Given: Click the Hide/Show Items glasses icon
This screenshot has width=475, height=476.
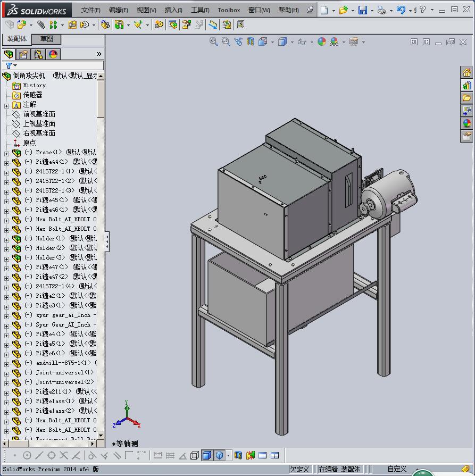Looking at the screenshot, I should (x=302, y=41).
